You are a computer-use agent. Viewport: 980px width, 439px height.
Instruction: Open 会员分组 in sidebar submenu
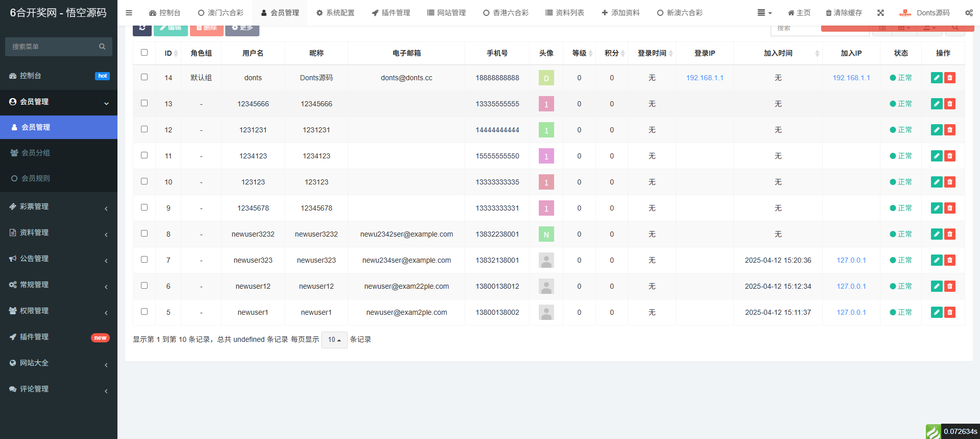tap(36, 153)
